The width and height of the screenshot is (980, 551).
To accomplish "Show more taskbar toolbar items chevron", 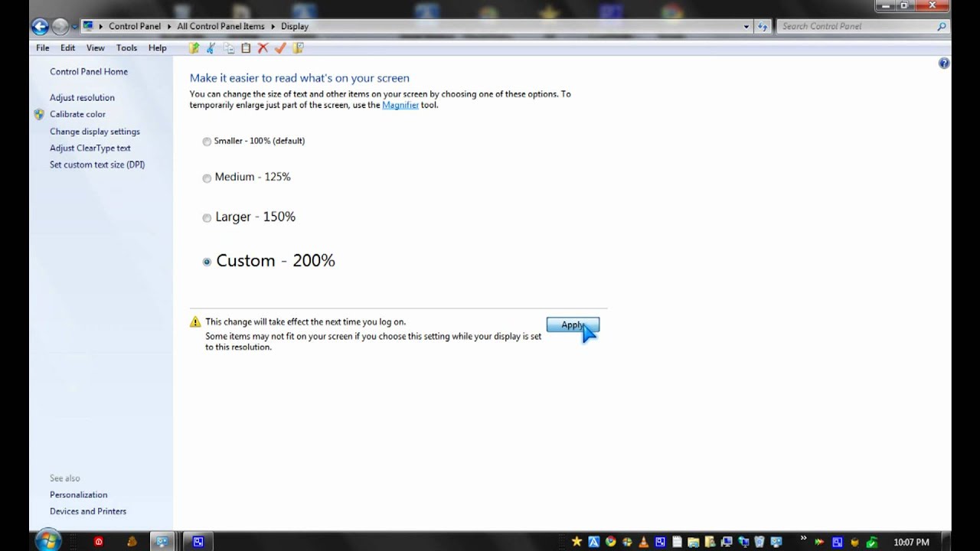I will coord(803,538).
